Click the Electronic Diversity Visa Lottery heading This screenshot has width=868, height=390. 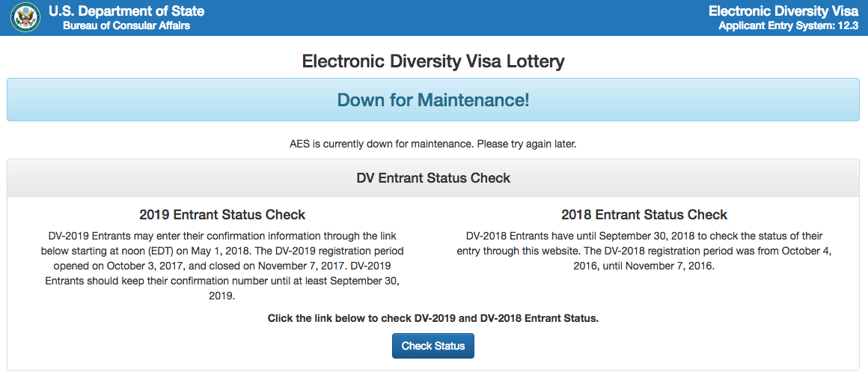[x=433, y=61]
